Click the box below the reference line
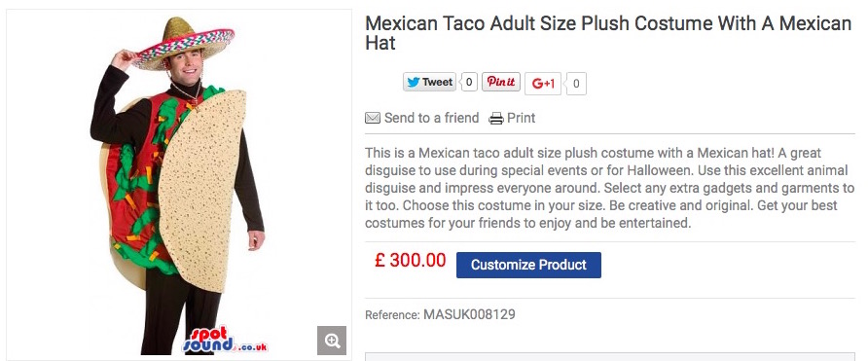This screenshot has width=868, height=361. [610, 356]
